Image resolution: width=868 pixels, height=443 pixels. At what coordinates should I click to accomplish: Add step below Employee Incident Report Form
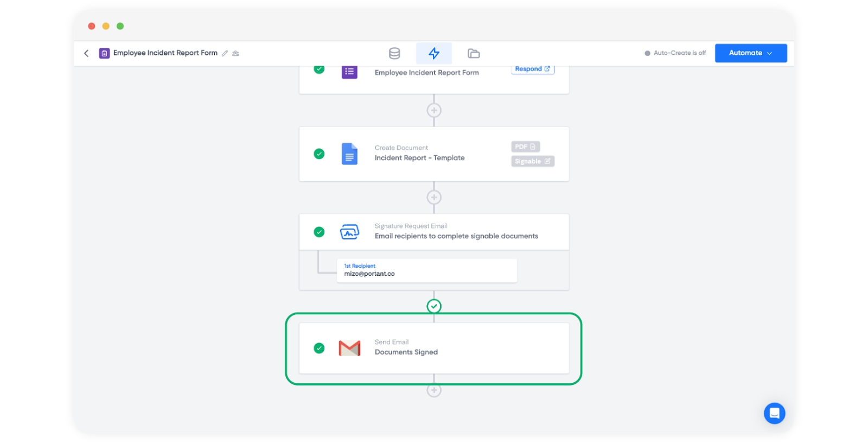[x=434, y=111]
